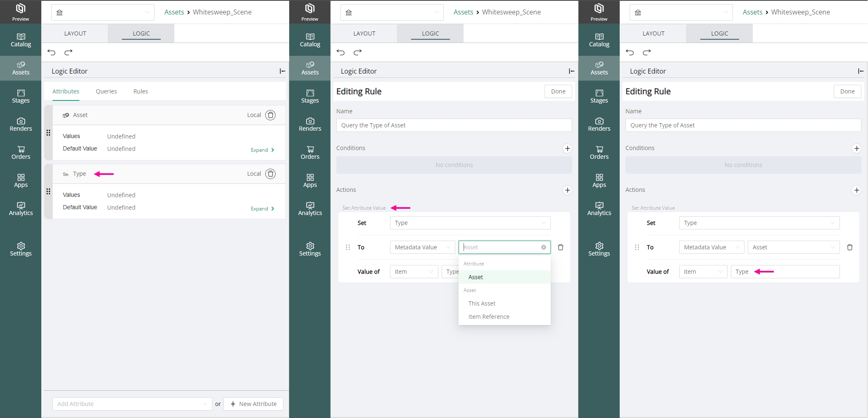
Task: Switch to the Rules tab
Action: [140, 91]
